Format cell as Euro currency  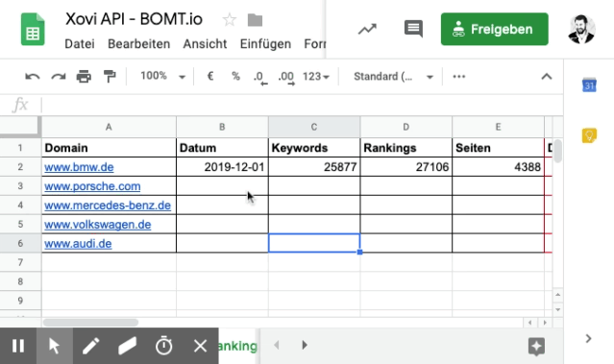210,76
